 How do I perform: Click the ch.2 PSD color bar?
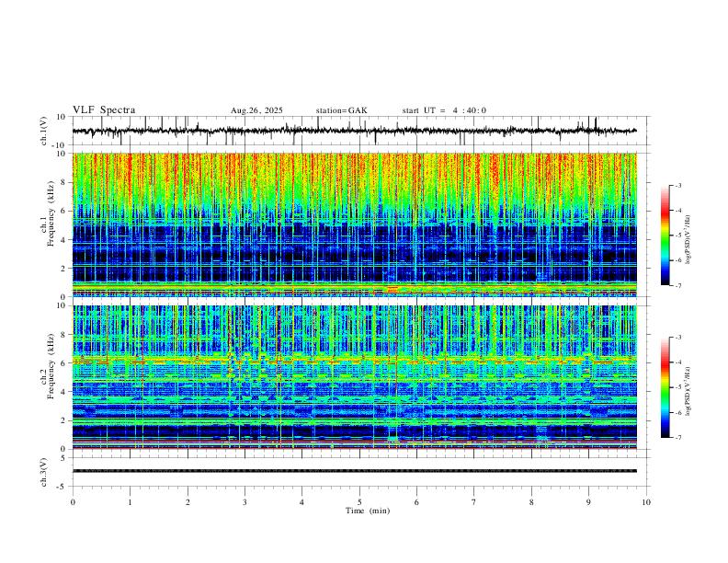(665, 387)
